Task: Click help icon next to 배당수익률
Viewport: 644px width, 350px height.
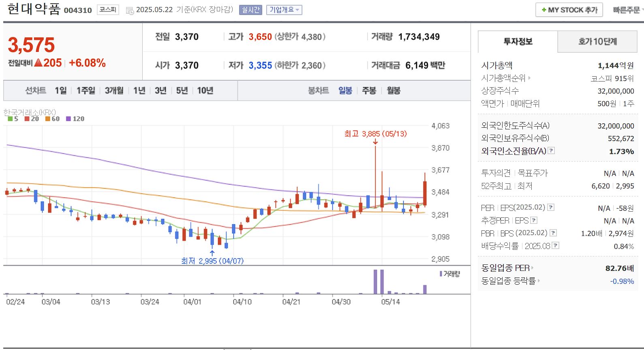Action: click(556, 245)
